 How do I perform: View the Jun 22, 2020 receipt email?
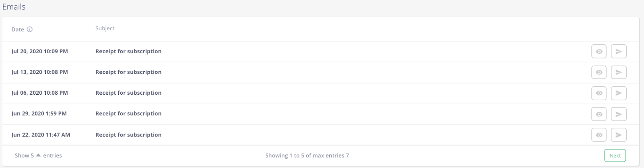point(599,135)
